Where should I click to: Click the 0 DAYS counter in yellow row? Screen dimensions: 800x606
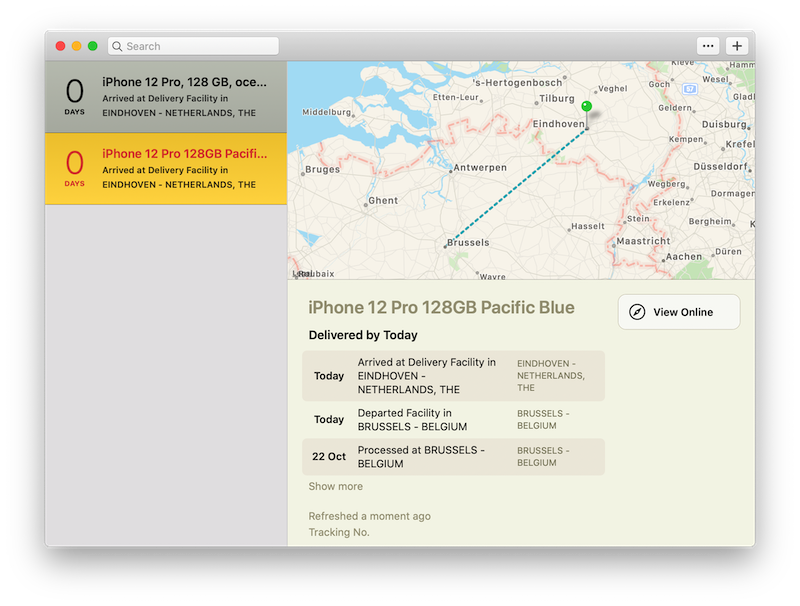point(74,168)
